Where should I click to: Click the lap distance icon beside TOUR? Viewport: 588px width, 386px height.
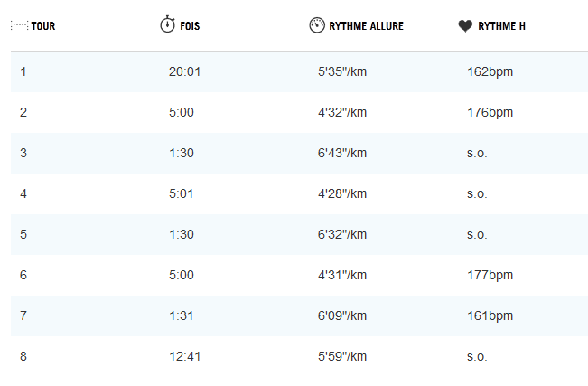coord(19,25)
